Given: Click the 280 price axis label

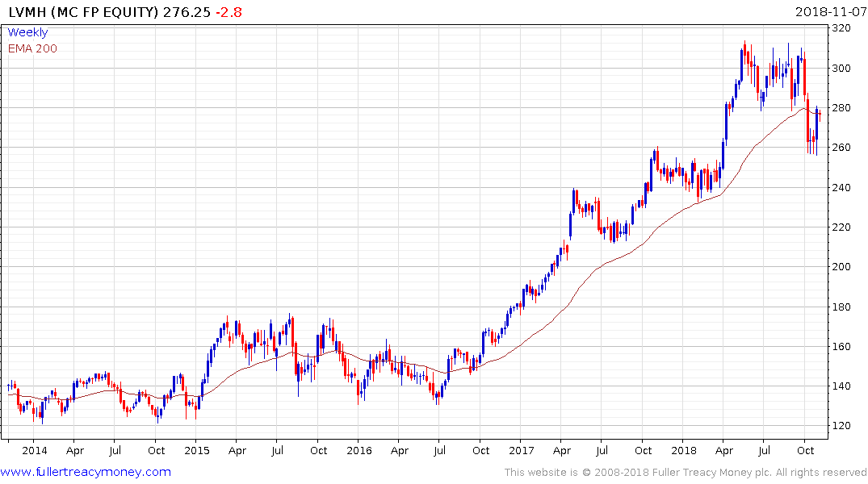Looking at the screenshot, I should (841, 108).
